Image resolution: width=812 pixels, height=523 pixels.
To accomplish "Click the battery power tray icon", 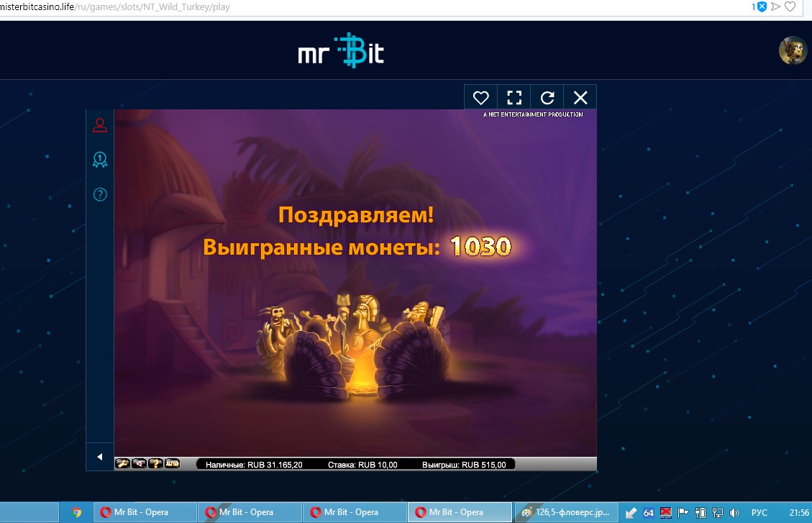I will pos(700,513).
